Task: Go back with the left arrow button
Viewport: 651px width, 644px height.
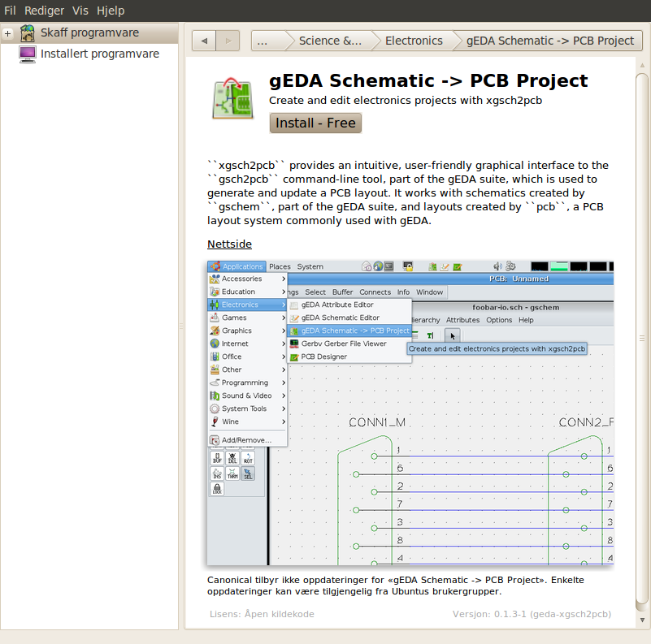Action: click(x=204, y=41)
